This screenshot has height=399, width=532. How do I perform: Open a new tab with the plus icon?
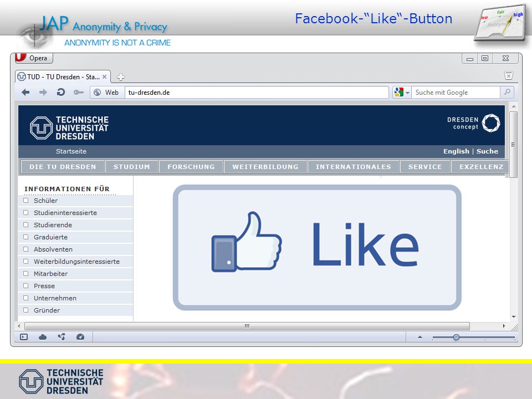coord(120,77)
